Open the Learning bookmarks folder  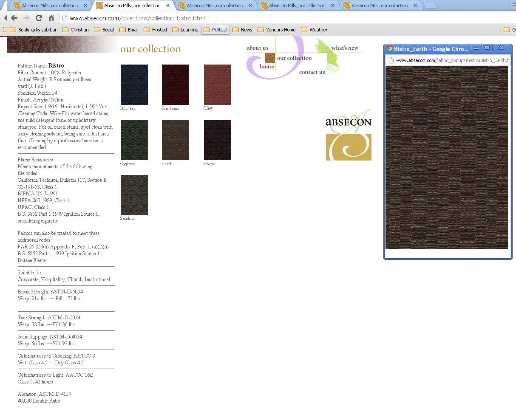click(185, 30)
